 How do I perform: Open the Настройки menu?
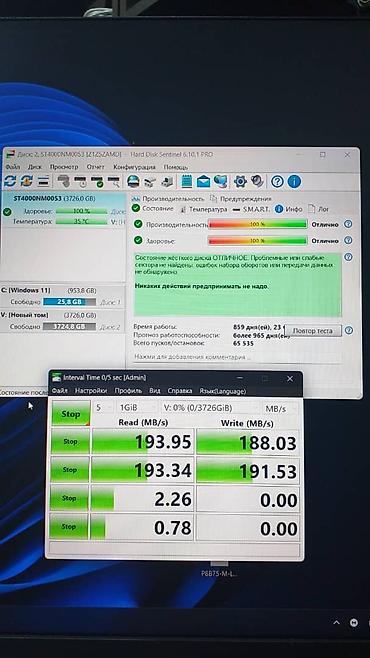tap(91, 391)
